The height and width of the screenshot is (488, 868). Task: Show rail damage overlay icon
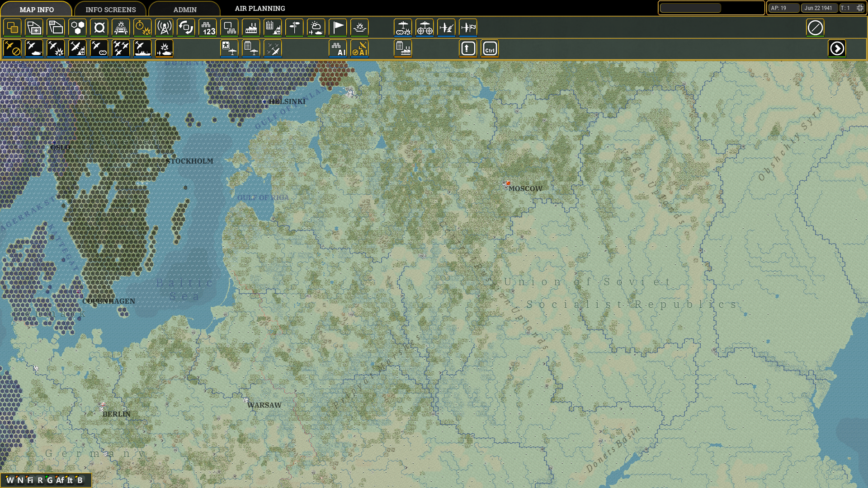tap(121, 28)
